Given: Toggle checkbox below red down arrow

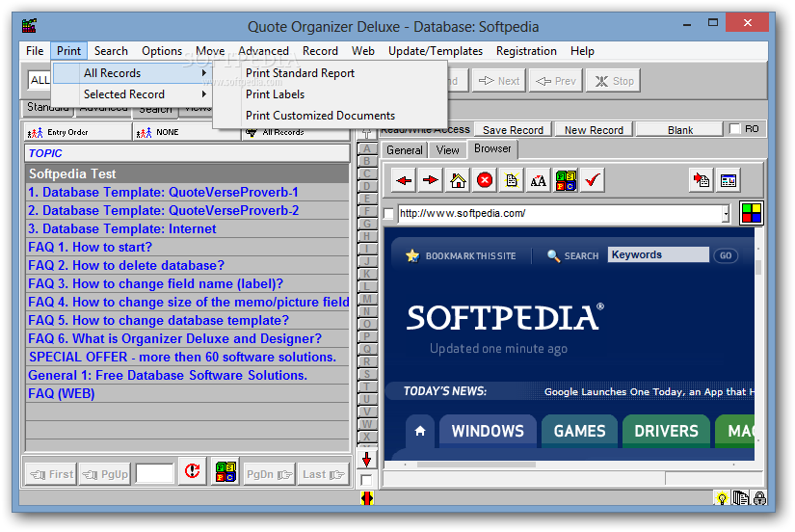Looking at the screenshot, I should (x=366, y=480).
